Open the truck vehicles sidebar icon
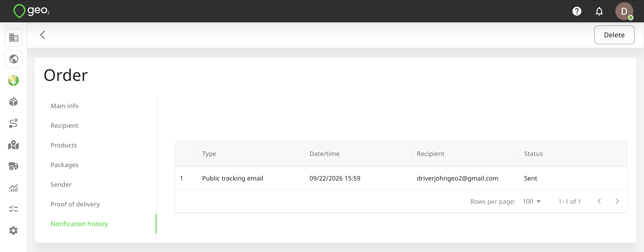This screenshot has width=644, height=252. (13, 166)
